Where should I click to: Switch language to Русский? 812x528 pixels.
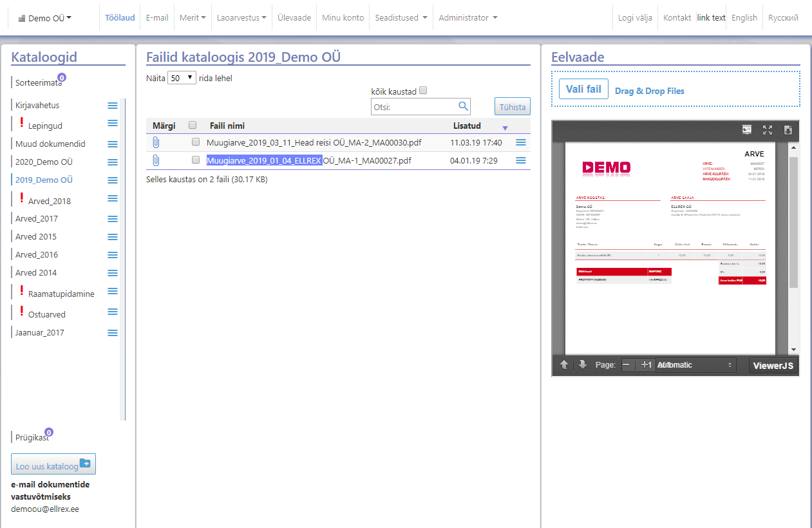click(783, 18)
